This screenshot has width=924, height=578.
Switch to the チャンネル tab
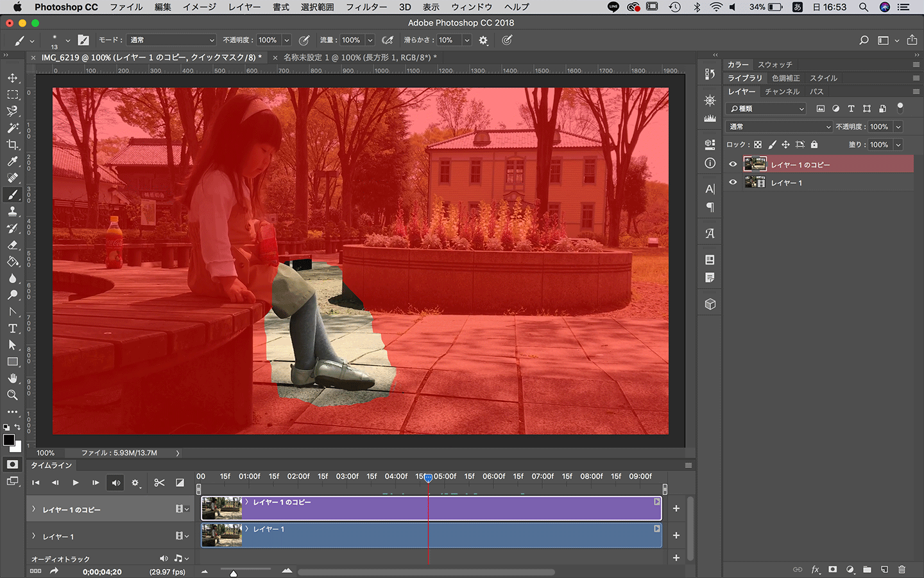click(x=782, y=91)
